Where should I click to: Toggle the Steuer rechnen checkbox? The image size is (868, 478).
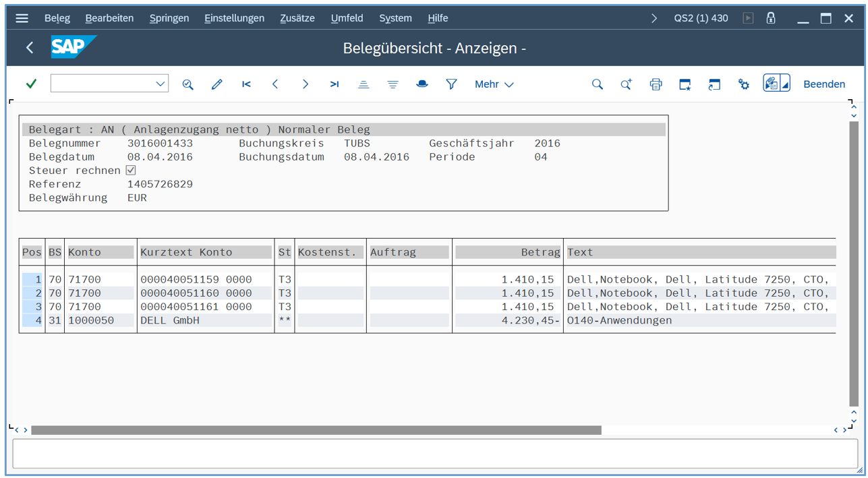click(131, 171)
